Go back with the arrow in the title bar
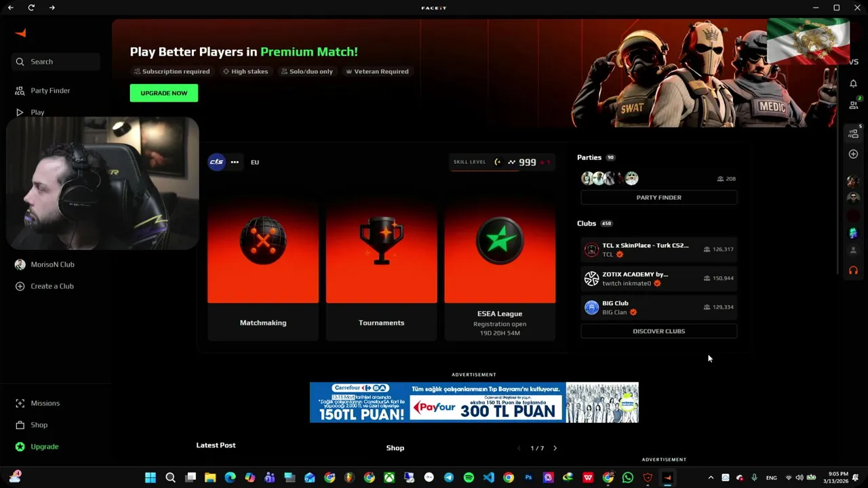 [10, 7]
